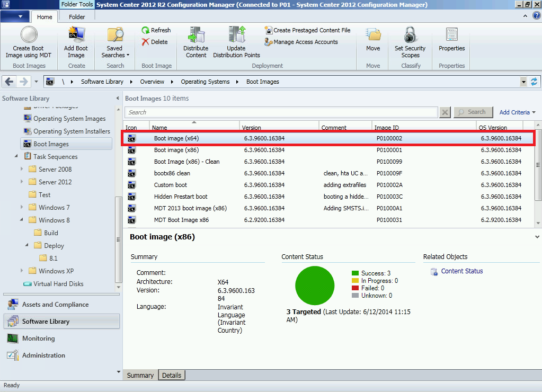The width and height of the screenshot is (542, 392).
Task: Select Hidden Prestart boot row
Action: [328, 197]
